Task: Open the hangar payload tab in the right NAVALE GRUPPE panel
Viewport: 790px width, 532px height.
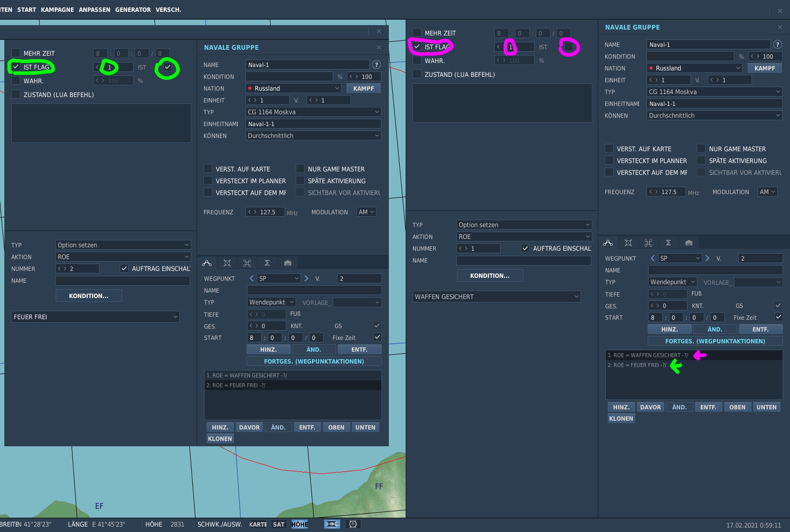Action: (689, 243)
